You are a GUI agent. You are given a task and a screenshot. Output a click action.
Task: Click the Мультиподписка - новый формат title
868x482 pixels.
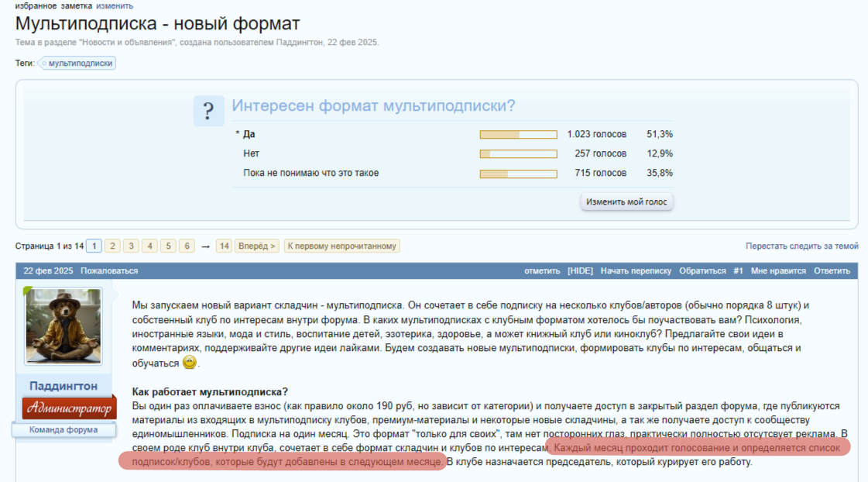point(157,24)
